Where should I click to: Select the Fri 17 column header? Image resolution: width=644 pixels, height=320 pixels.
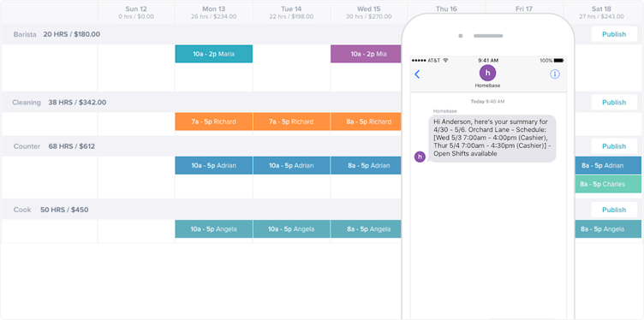pos(524,9)
